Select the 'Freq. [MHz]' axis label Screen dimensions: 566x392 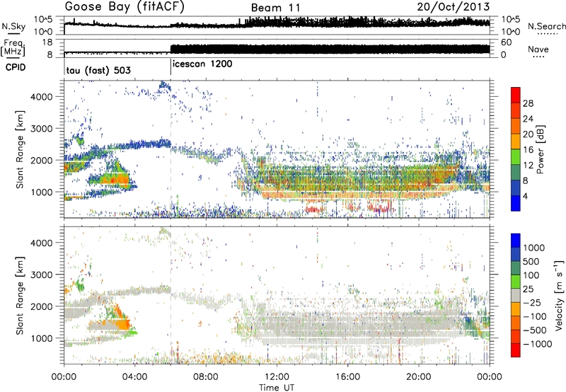click(13, 48)
